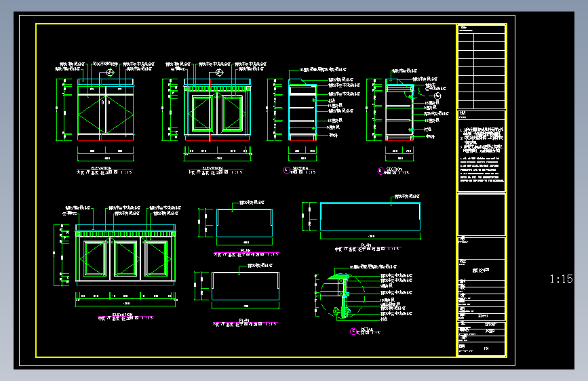Click the PLAN title under the wide plan
588x381 pixels.
pos(366,245)
